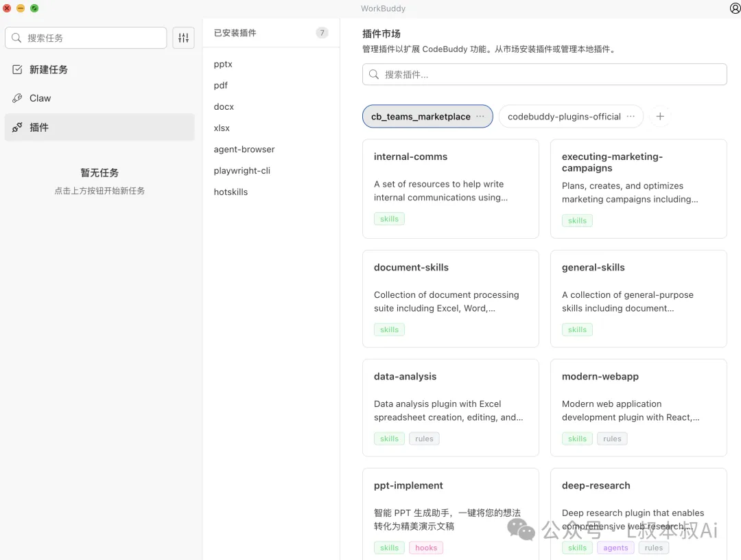Click the Claw icon in sidebar
Image resolution: width=741 pixels, height=560 pixels.
tap(17, 98)
